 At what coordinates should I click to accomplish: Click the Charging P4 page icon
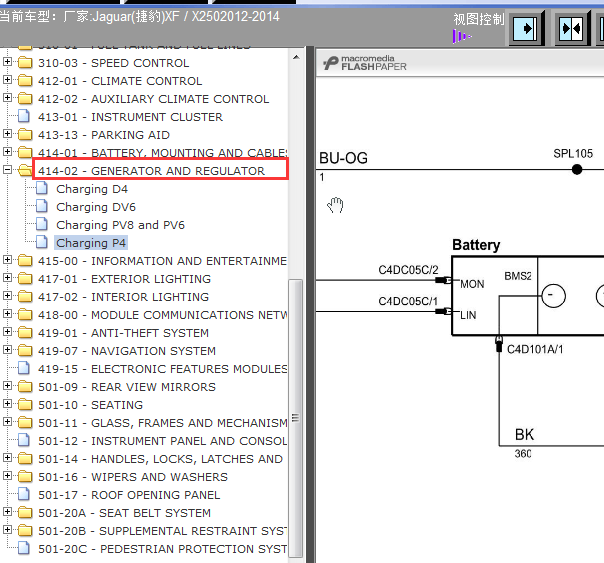point(42,243)
